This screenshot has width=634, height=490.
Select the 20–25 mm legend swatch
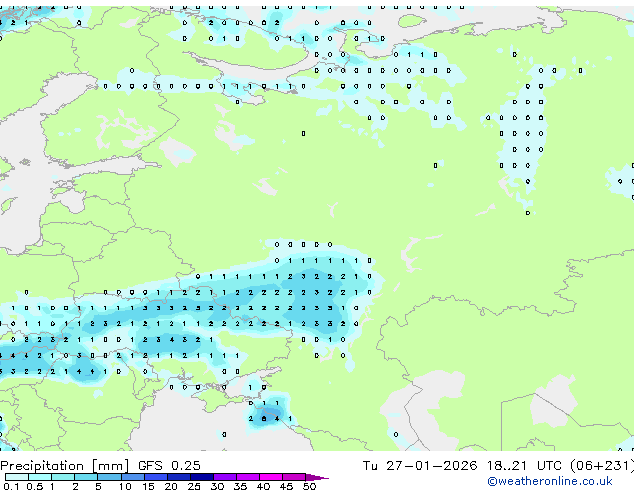click(x=179, y=477)
